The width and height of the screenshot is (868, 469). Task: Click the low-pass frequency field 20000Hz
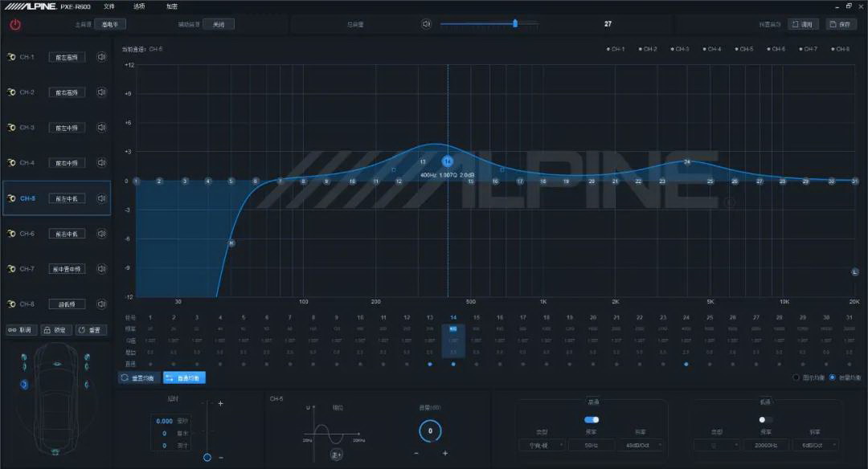[766, 445]
